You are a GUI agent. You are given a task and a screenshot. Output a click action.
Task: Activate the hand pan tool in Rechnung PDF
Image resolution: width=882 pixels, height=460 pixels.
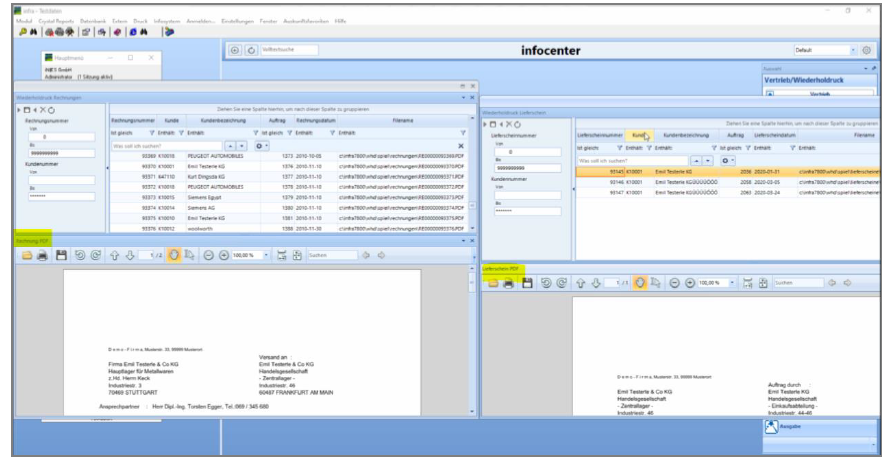(x=174, y=256)
